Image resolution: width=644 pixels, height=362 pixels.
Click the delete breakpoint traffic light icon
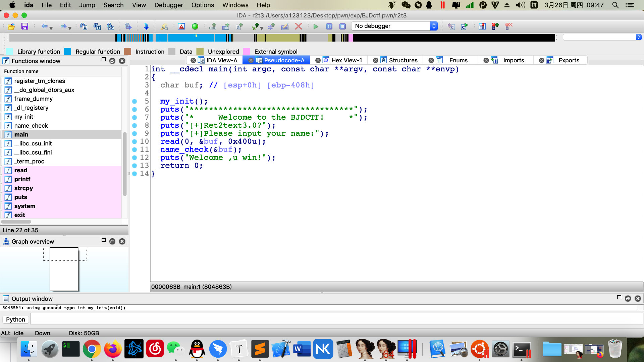click(x=509, y=26)
